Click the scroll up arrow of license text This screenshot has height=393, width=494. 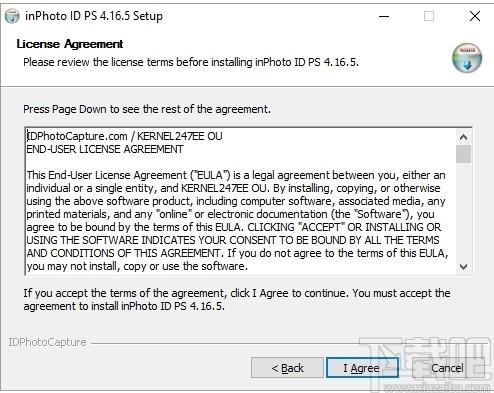point(463,137)
